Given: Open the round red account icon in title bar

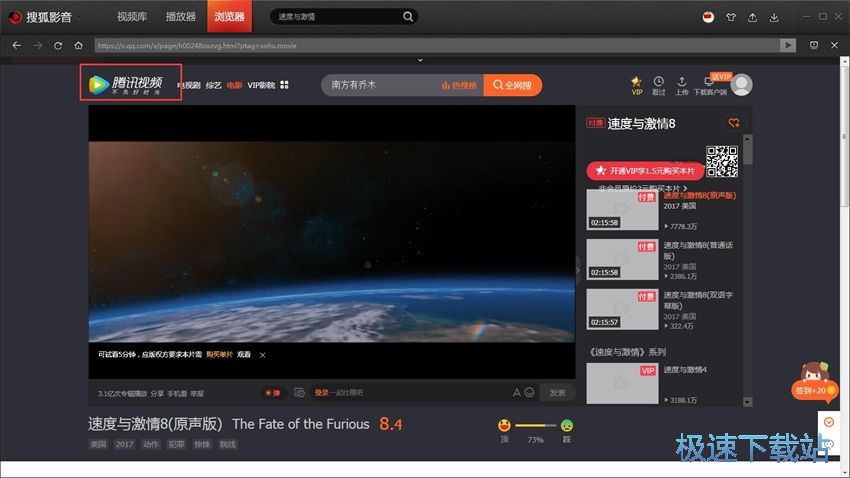Looking at the screenshot, I should [708, 17].
